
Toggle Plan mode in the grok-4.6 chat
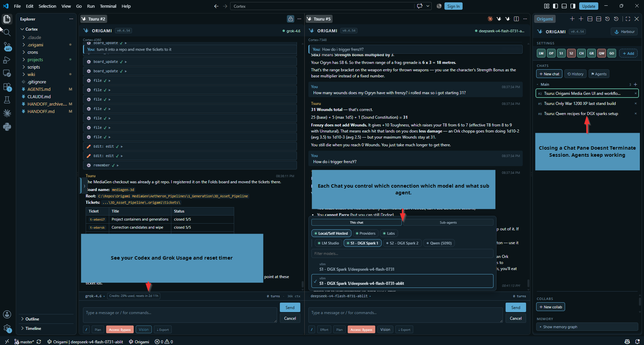click(98, 330)
